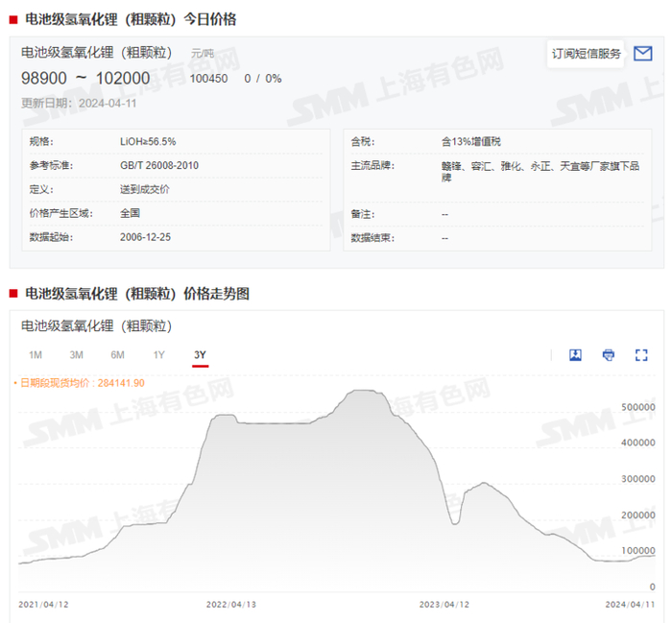
Task: Click the chart title 电池级氢氧化锂（粗颗粒）
Action: [96, 326]
